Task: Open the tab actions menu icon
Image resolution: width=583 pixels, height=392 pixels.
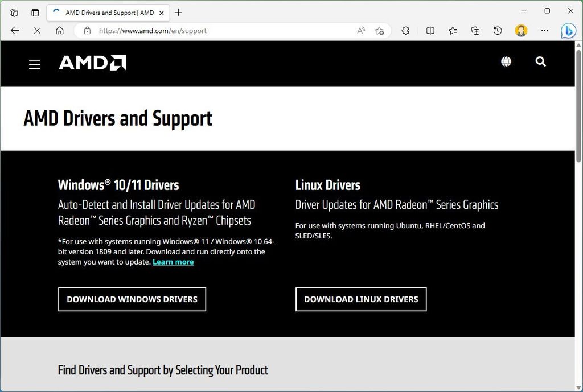Action: 13,12
